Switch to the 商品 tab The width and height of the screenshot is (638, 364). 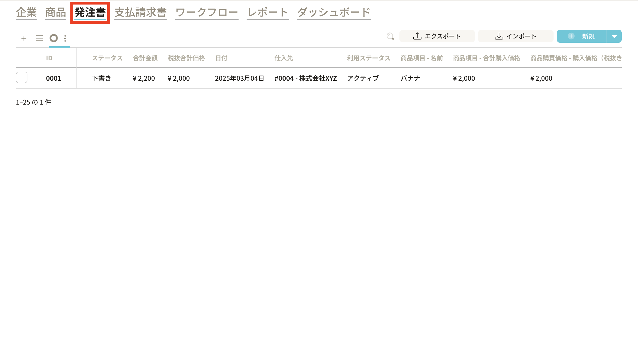56,12
